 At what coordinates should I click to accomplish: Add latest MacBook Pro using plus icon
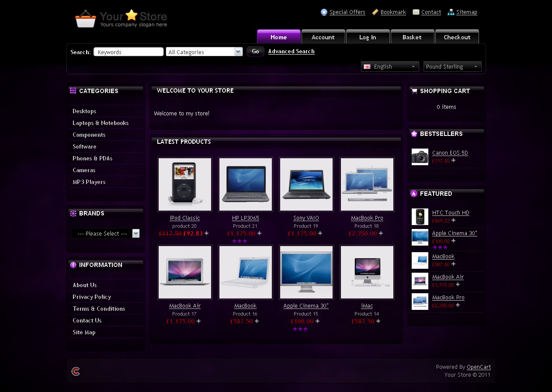point(381,233)
